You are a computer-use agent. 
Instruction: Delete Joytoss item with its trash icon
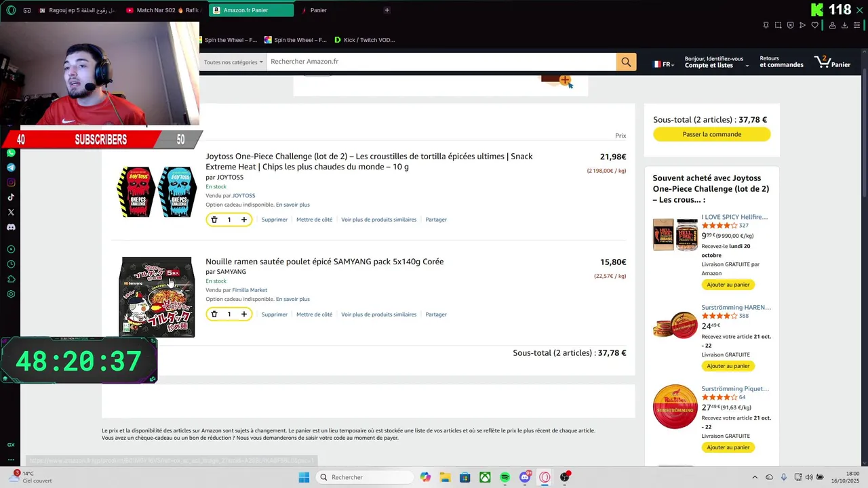[x=214, y=220]
